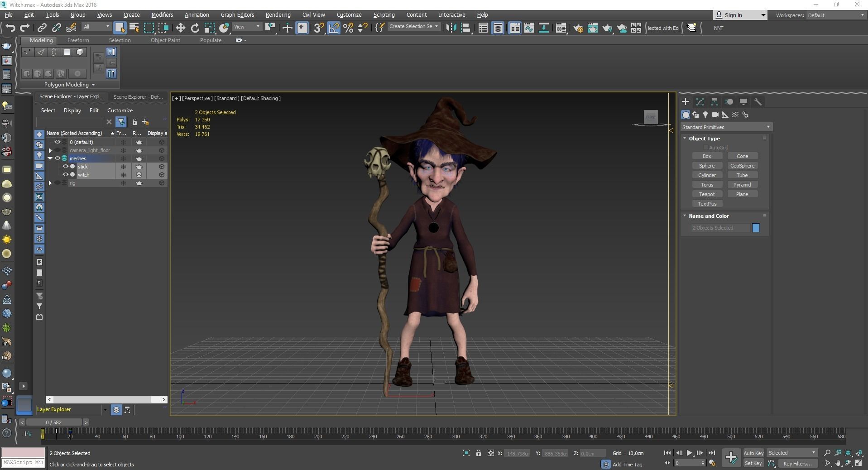
Task: Open the Hierarchy panel tab
Action: 715,102
